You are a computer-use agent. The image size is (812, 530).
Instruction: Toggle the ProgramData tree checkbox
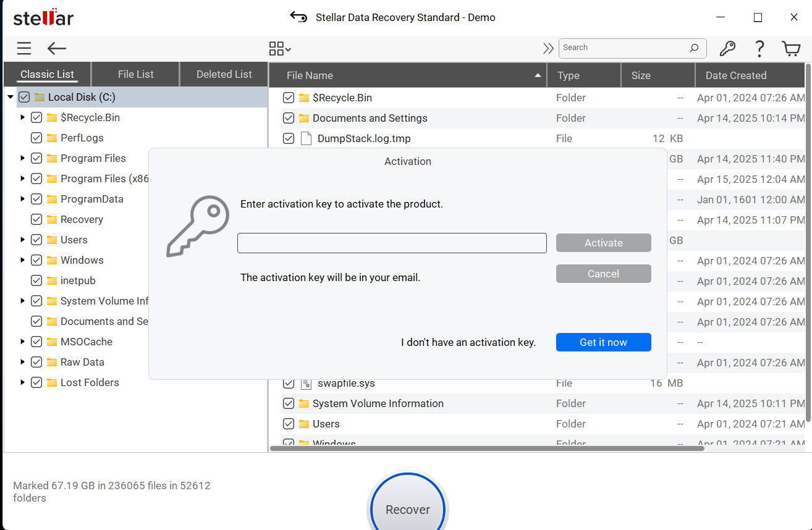36,199
